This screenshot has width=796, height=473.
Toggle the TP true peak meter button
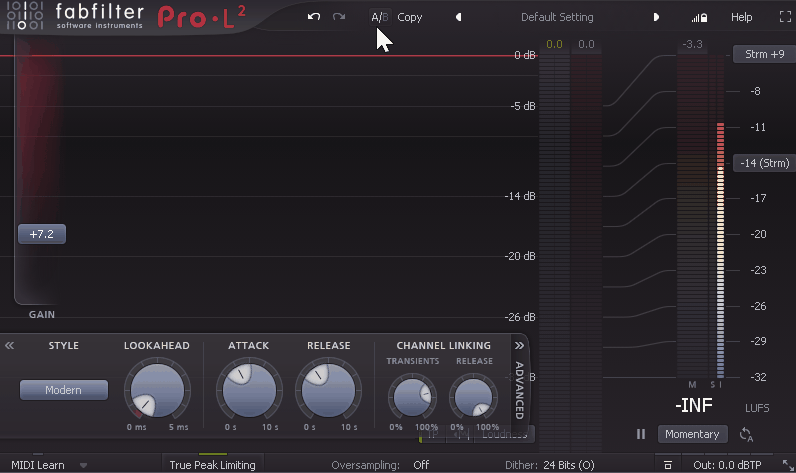click(x=433, y=434)
